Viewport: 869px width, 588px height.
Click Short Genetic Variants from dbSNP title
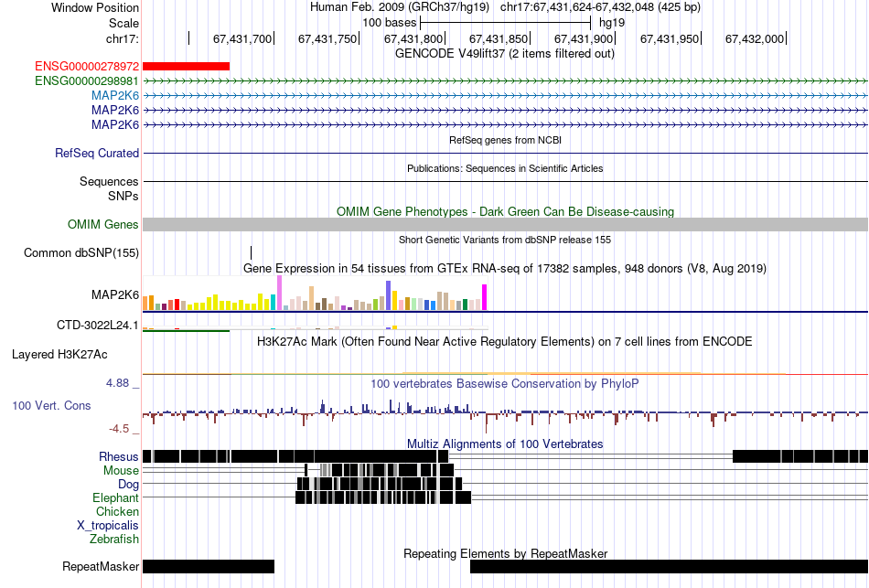click(505, 240)
